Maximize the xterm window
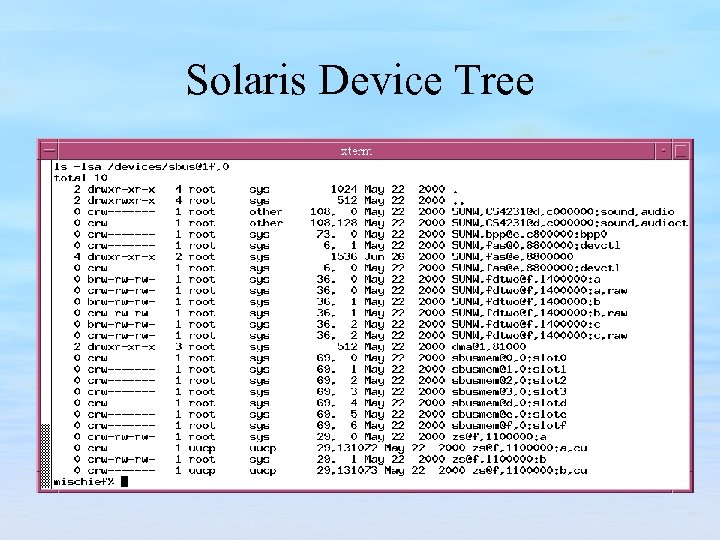 point(681,151)
